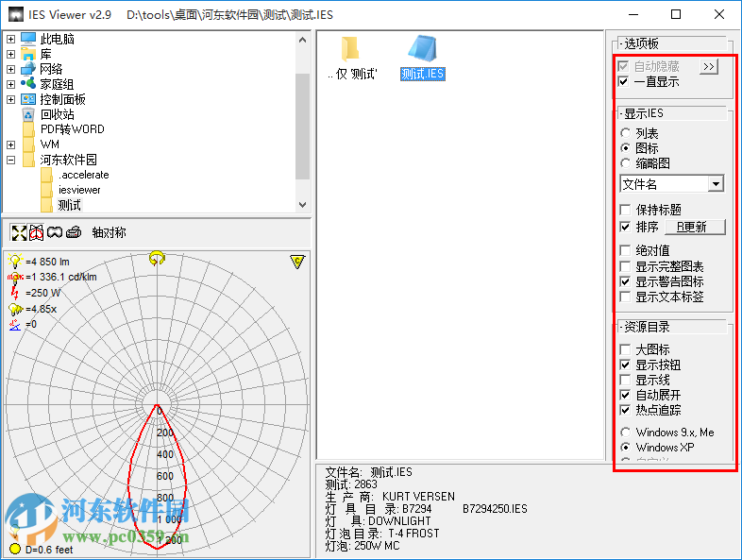
Task: Expand the 此电脑 tree node
Action: click(x=11, y=39)
